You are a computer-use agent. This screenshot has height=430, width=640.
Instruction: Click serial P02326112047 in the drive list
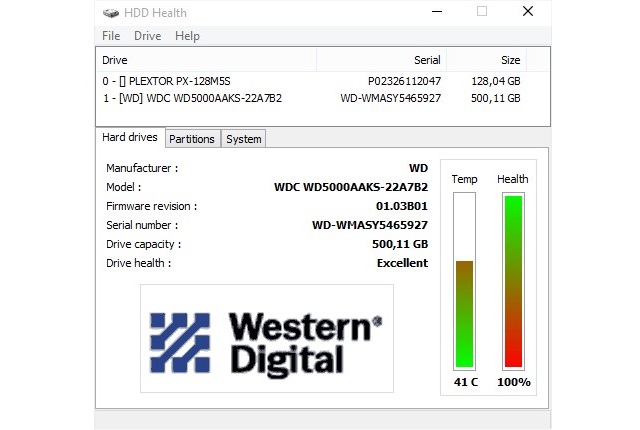pos(404,81)
